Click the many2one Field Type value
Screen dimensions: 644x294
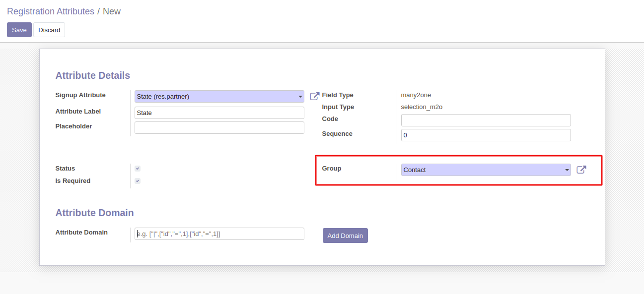point(416,95)
